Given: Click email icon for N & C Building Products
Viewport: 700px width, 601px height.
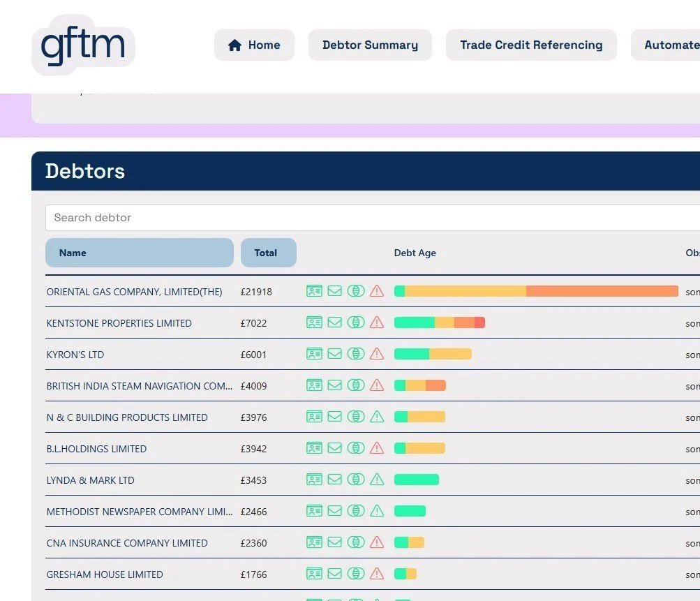Looking at the screenshot, I should [x=335, y=417].
